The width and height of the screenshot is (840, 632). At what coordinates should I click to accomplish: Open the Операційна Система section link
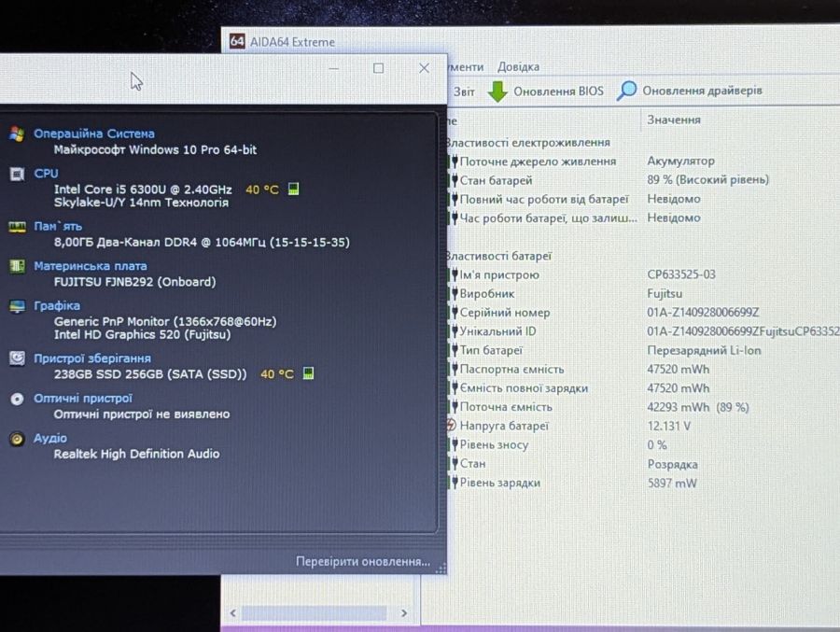tap(93, 133)
